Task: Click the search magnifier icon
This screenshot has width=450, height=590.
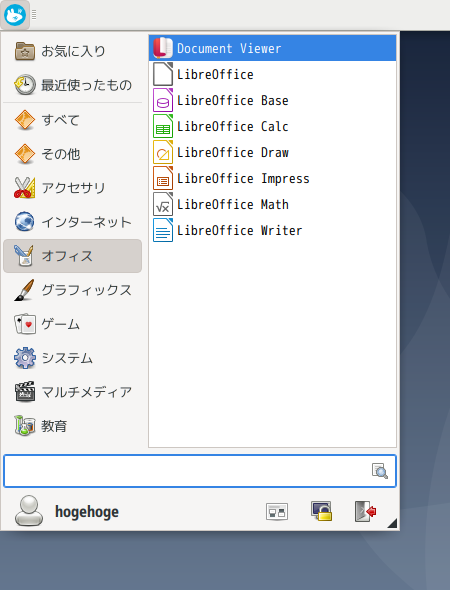Action: [380, 471]
